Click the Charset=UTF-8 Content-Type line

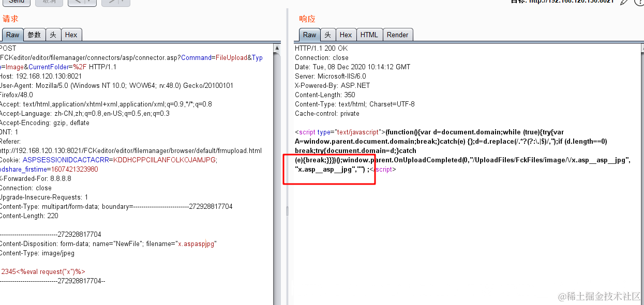click(x=355, y=104)
